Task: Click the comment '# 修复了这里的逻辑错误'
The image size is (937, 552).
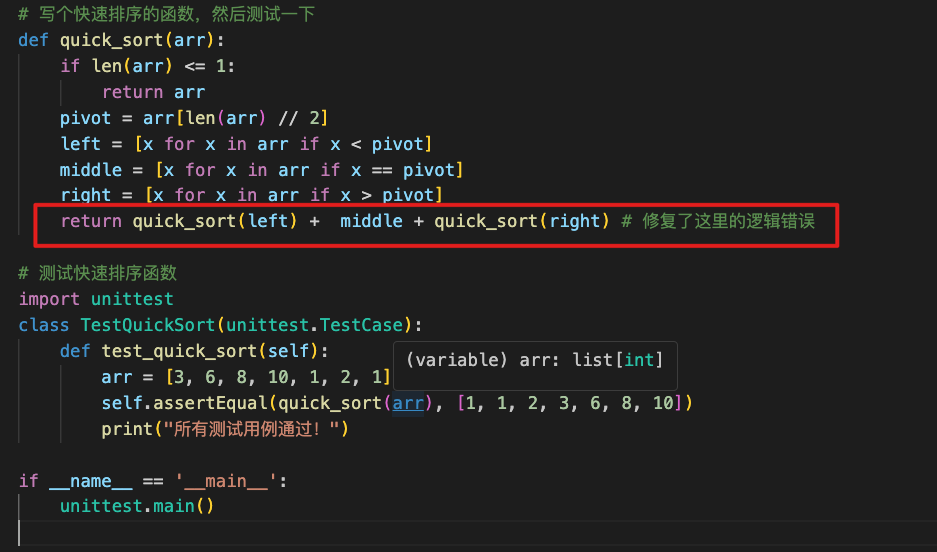Action: coord(717,221)
